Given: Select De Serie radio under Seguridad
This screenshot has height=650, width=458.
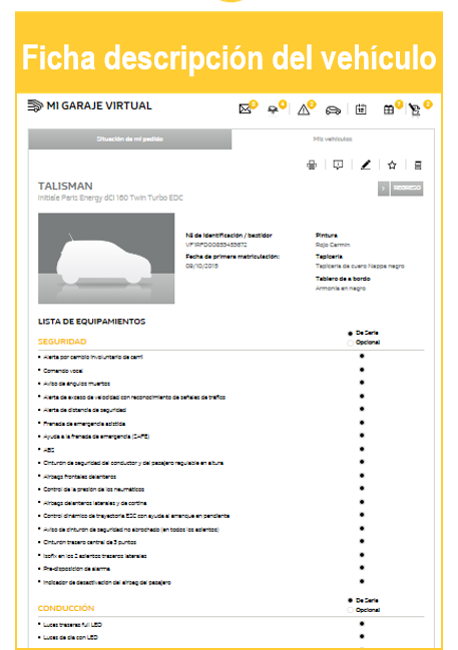Looking at the screenshot, I should coord(350,333).
